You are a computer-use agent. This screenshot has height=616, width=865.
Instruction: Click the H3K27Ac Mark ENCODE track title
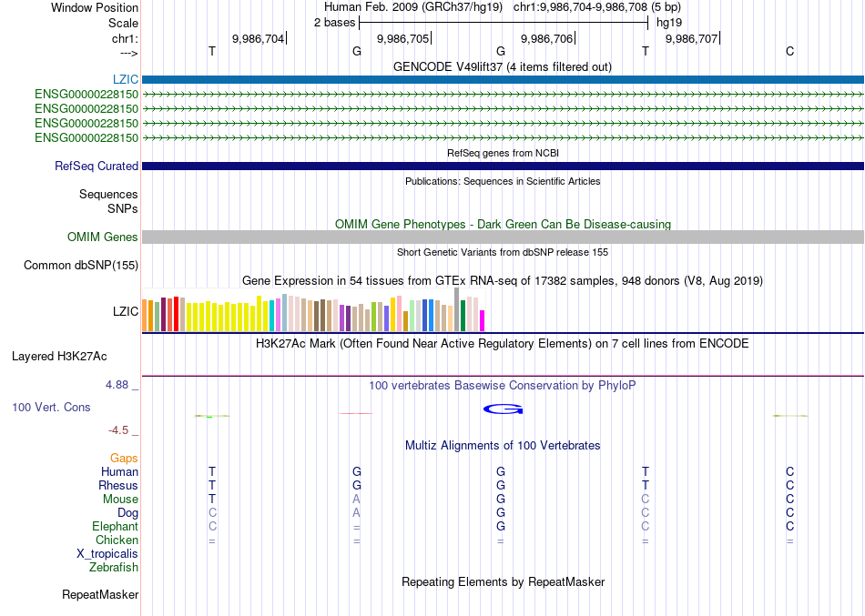[503, 344]
